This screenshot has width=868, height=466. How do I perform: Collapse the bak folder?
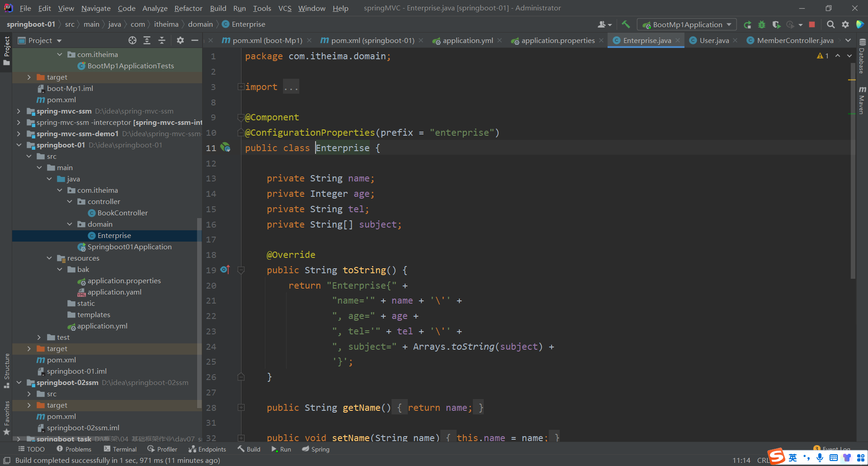pos(60,269)
